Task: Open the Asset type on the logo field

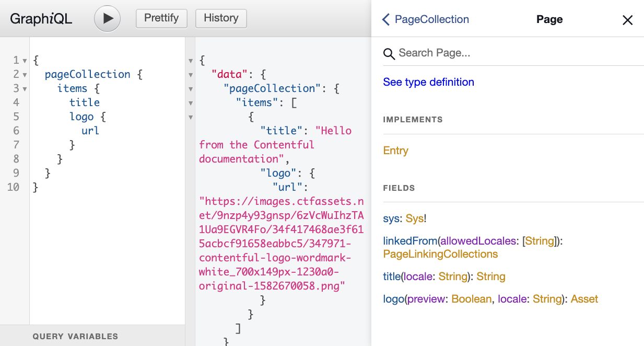Action: tap(584, 298)
